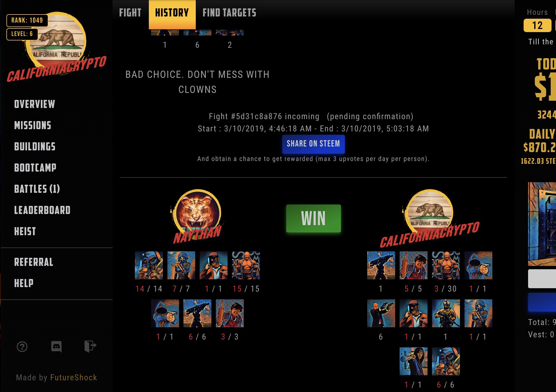Click Californiacrypto bear avatar in fight panel
Viewport: 556px width, 392px height.
click(x=430, y=212)
